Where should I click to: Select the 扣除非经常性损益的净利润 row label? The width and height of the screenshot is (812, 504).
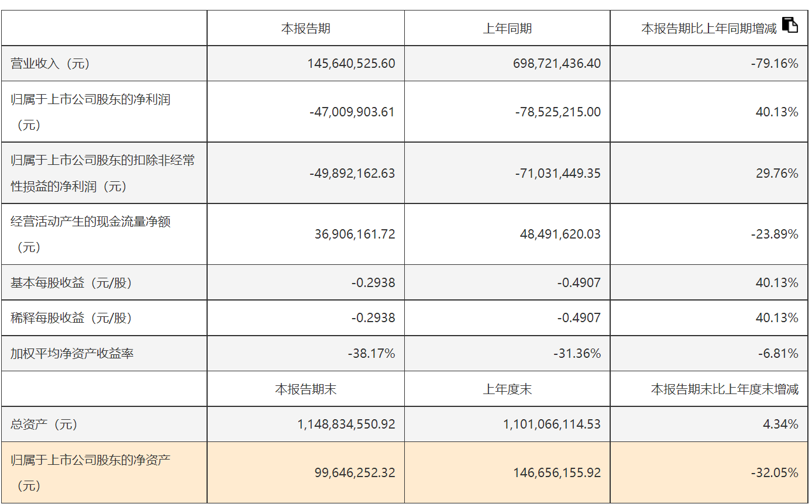click(103, 173)
